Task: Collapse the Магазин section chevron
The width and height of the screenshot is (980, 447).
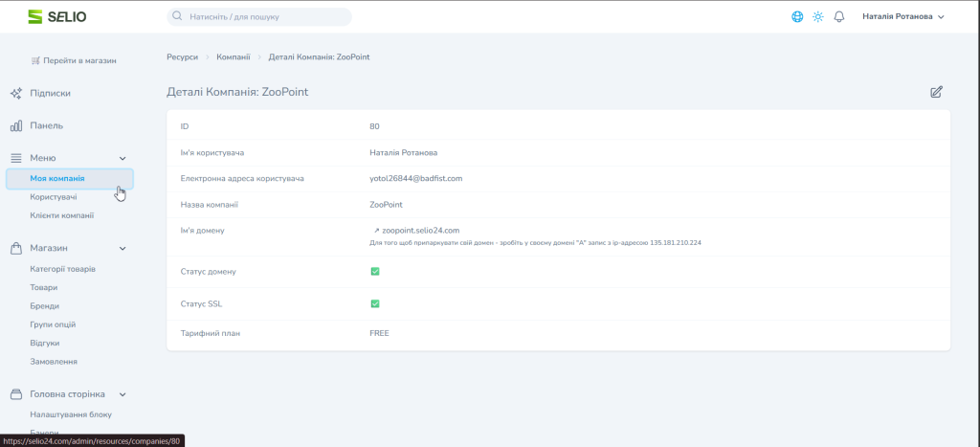Action: pos(122,248)
